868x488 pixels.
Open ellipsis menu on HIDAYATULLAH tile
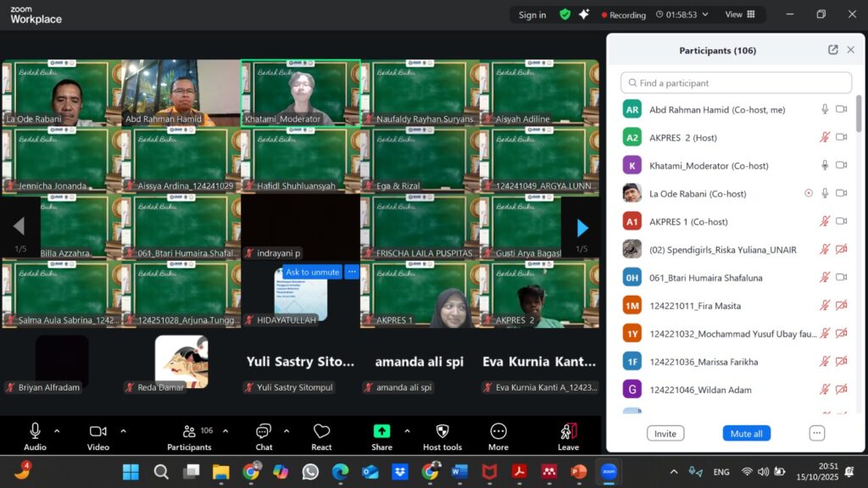tap(352, 272)
